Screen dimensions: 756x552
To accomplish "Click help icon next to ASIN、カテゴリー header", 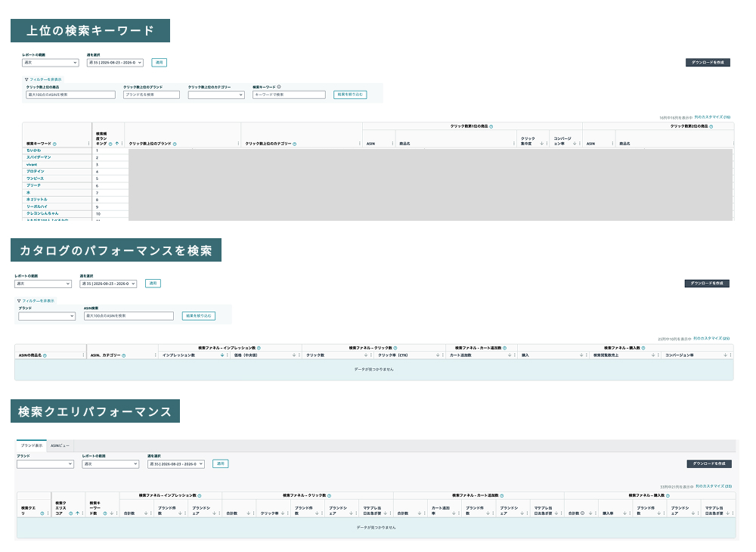I will click(x=124, y=356).
